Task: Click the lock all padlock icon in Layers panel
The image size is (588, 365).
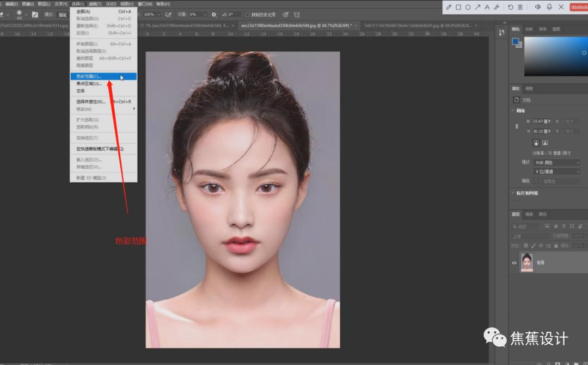Action: (x=556, y=246)
